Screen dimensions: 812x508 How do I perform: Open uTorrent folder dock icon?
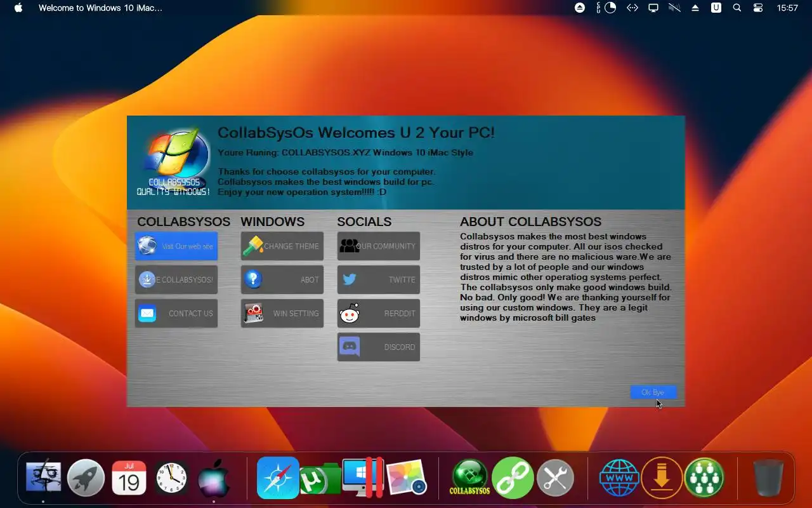[320, 479]
